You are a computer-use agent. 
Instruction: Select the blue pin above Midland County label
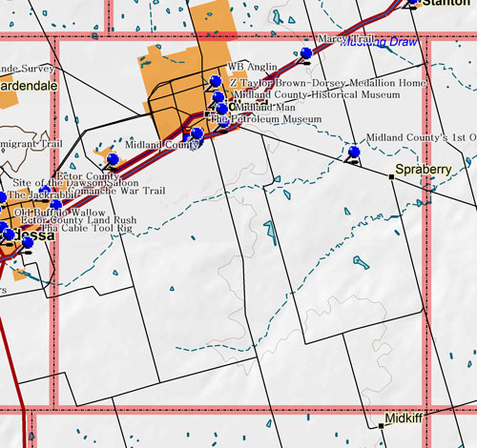197,132
